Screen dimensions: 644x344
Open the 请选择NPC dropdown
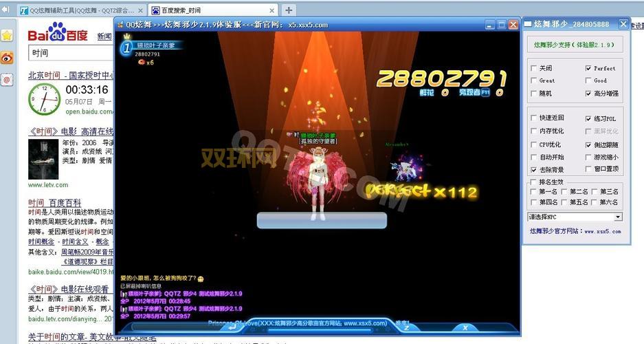click(617, 217)
